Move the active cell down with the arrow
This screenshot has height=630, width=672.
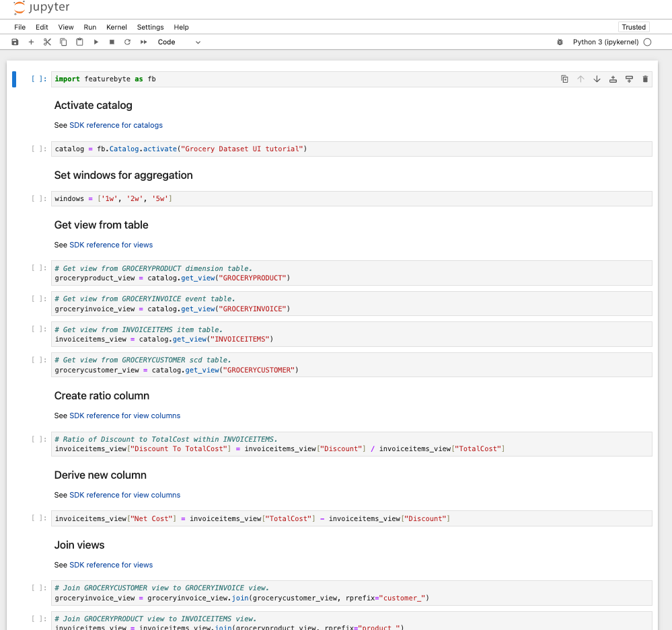pos(597,79)
